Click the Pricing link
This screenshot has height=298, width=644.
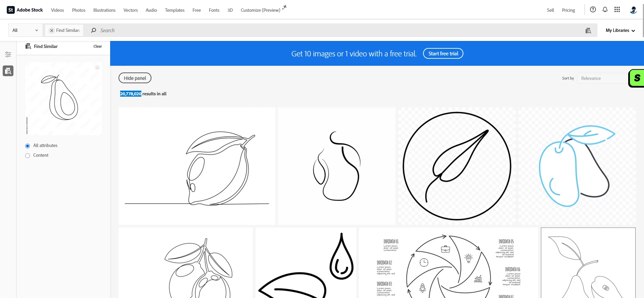pyautogui.click(x=568, y=10)
